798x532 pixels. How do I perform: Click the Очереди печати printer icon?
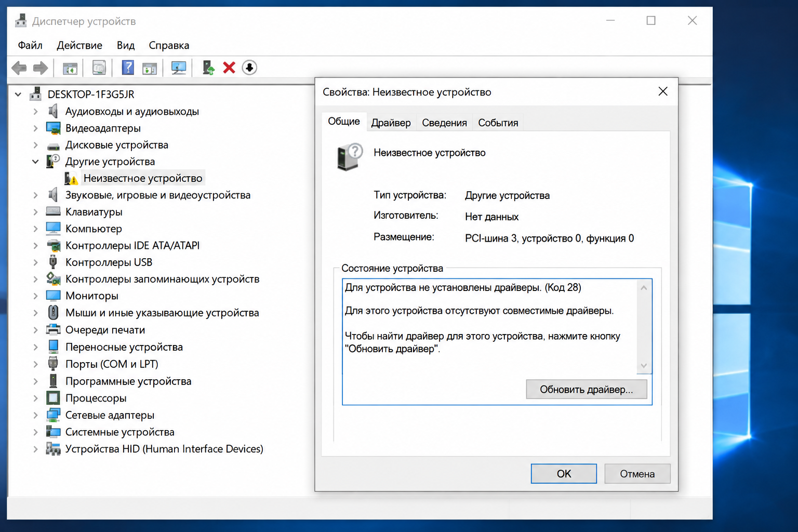tap(53, 329)
